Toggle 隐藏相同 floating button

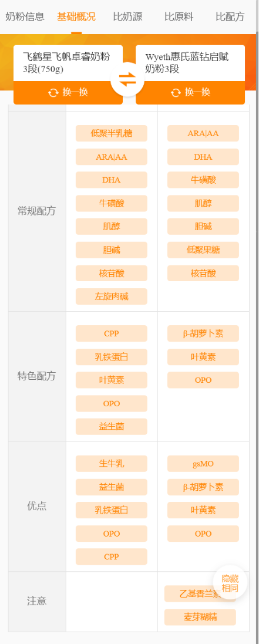230,583
